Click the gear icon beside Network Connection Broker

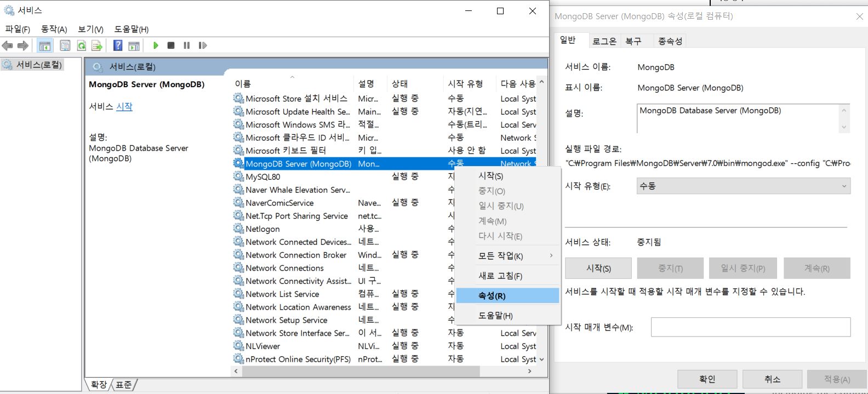pos(238,255)
